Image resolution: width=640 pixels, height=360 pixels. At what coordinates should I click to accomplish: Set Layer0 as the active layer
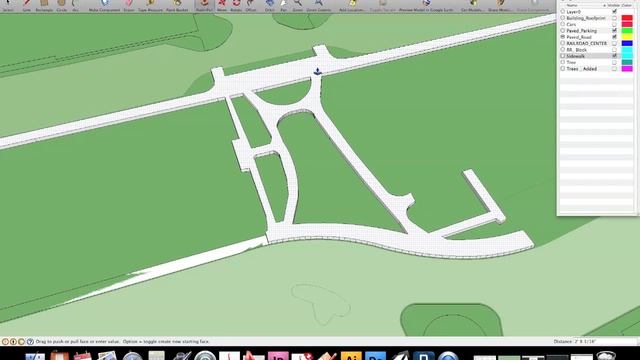click(562, 12)
